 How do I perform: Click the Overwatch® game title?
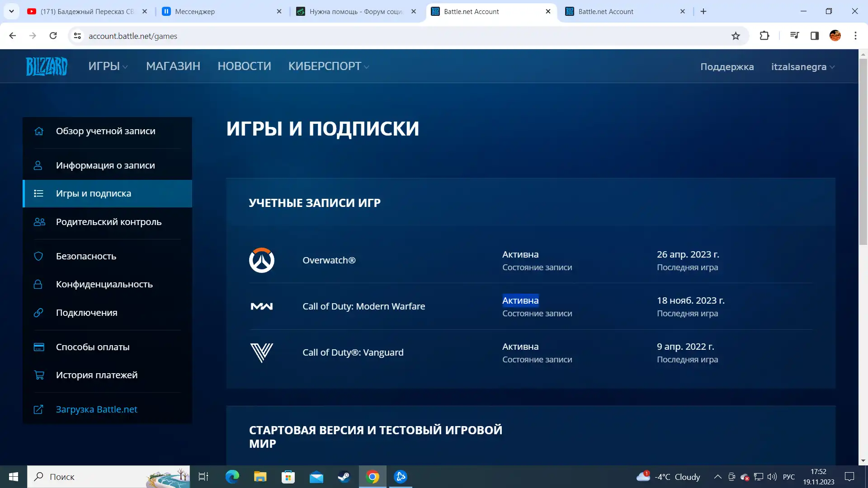329,260
